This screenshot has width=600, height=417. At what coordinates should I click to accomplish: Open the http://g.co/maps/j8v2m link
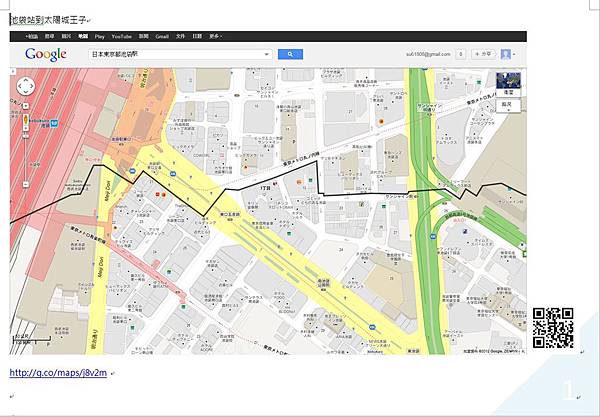[58, 373]
